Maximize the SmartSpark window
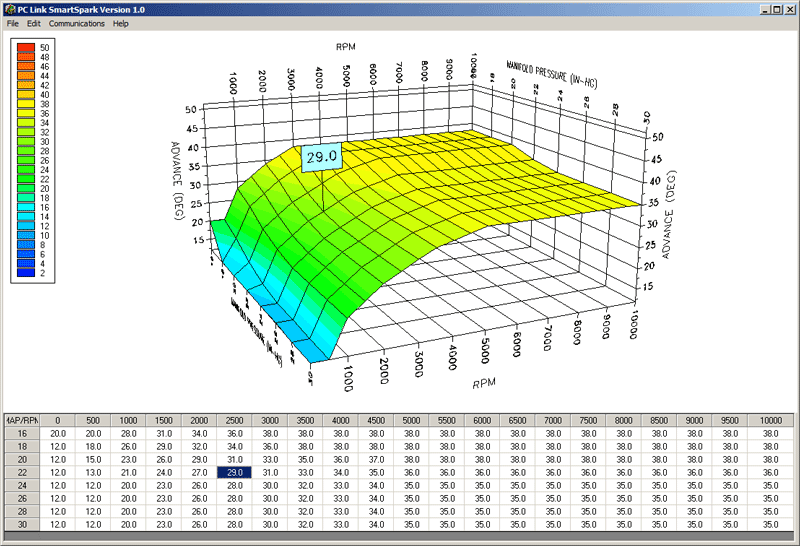The height and width of the screenshot is (546, 800). point(777,9)
